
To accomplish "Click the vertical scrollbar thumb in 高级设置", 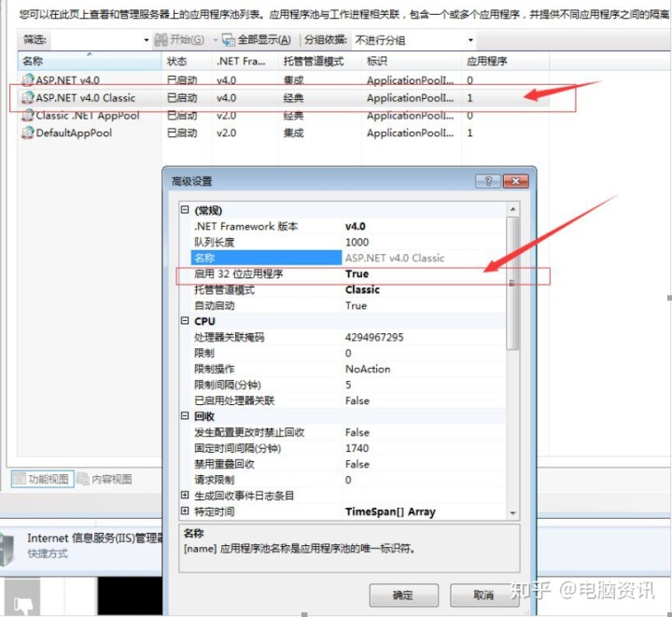I will click(x=513, y=283).
